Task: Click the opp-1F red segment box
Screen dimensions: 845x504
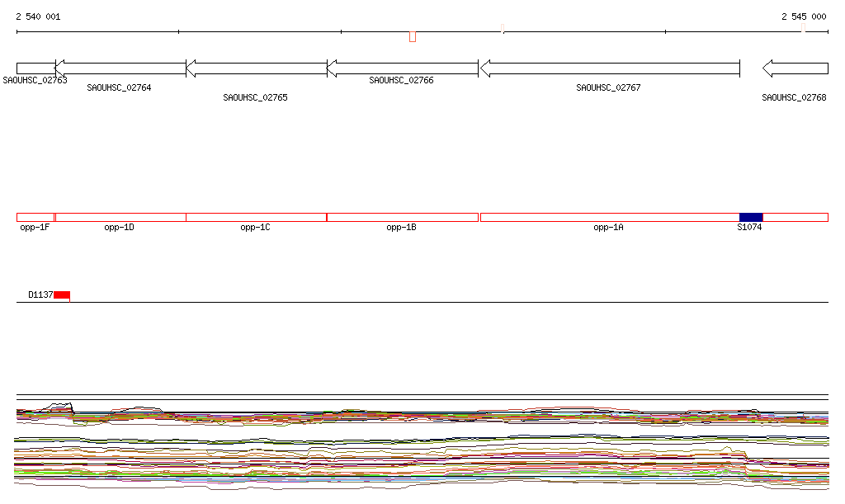Action: tap(35, 218)
